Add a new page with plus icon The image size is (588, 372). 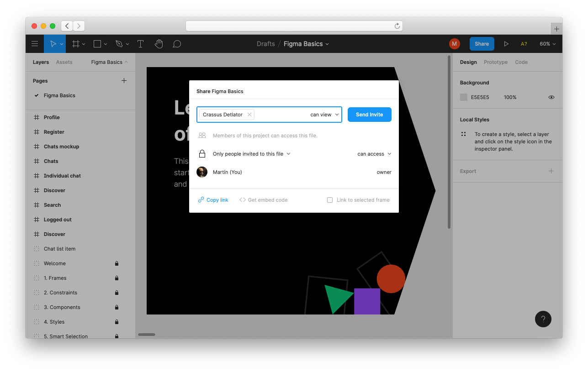(x=124, y=81)
